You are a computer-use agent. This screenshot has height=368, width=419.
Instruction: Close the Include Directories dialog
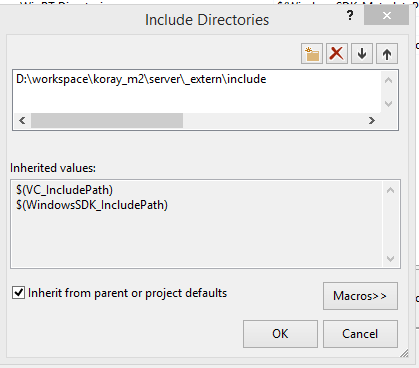click(x=386, y=15)
